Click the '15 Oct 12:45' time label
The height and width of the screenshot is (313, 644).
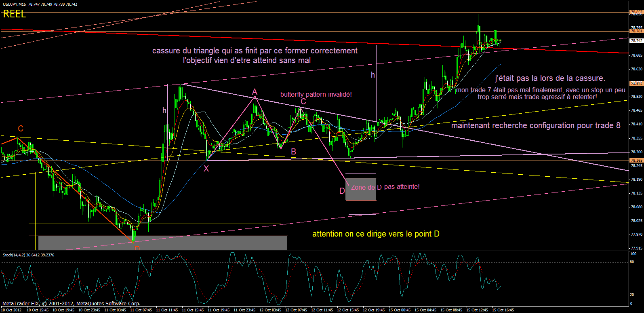[x=477, y=310]
